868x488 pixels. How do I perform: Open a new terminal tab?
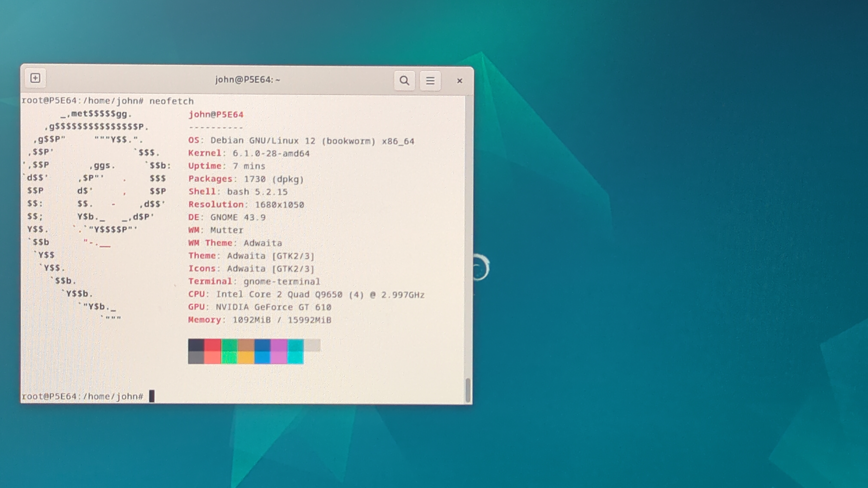[35, 78]
